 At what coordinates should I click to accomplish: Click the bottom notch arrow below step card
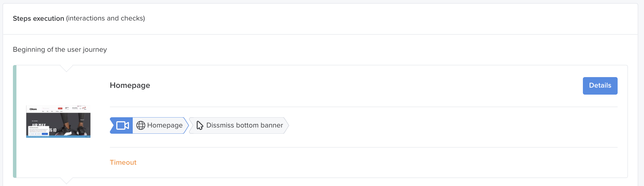point(66,181)
